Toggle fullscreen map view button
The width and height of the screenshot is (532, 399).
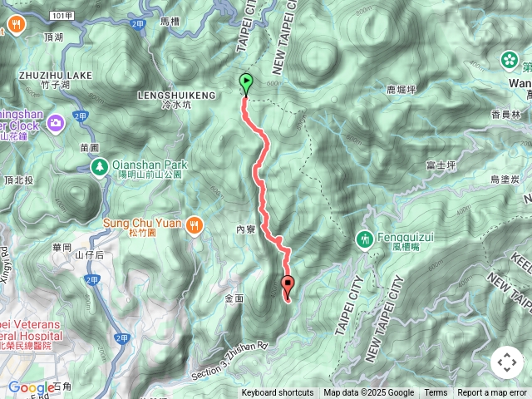tap(507, 362)
